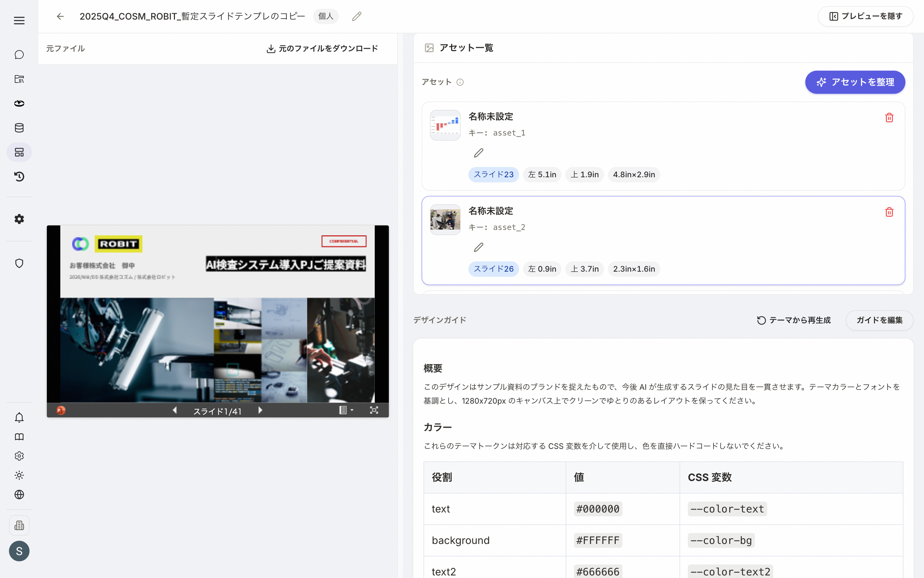Open the hamburger menu in the sidebar
924x578 pixels.
(19, 21)
